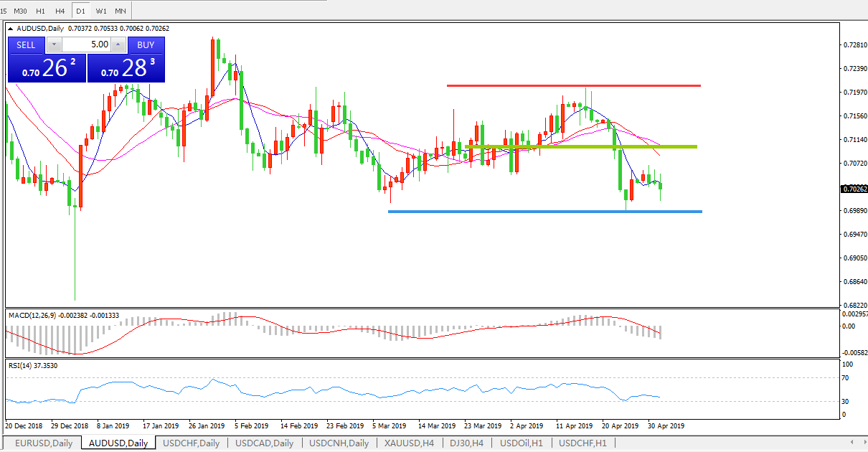Click the BUY button
This screenshot has width=868, height=452.
pos(146,44)
